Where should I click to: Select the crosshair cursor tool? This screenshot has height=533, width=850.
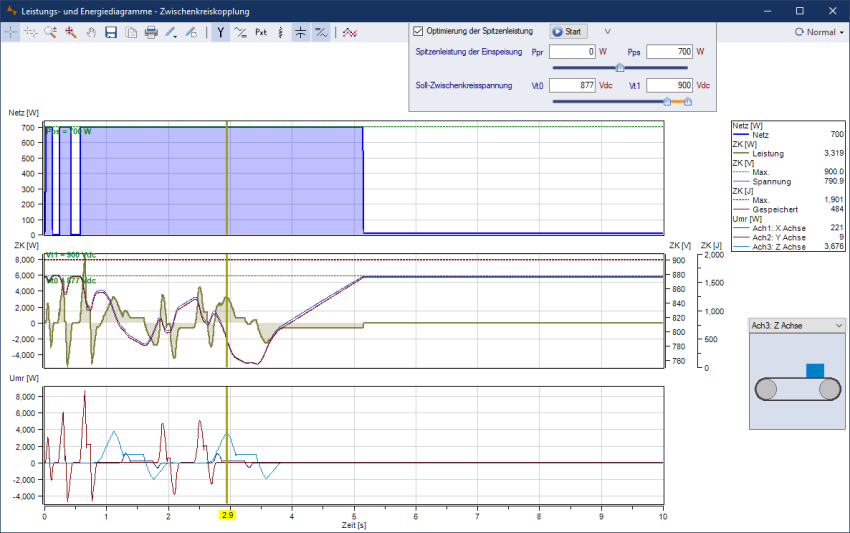11,32
